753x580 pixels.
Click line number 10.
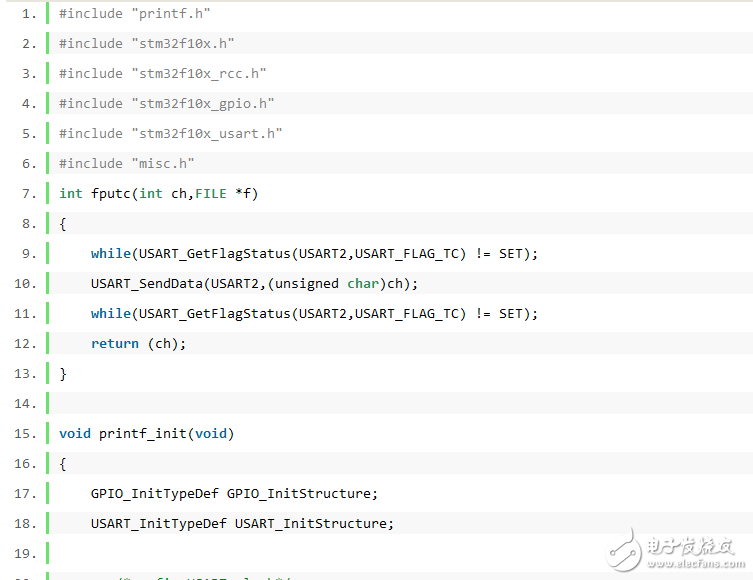coord(25,284)
